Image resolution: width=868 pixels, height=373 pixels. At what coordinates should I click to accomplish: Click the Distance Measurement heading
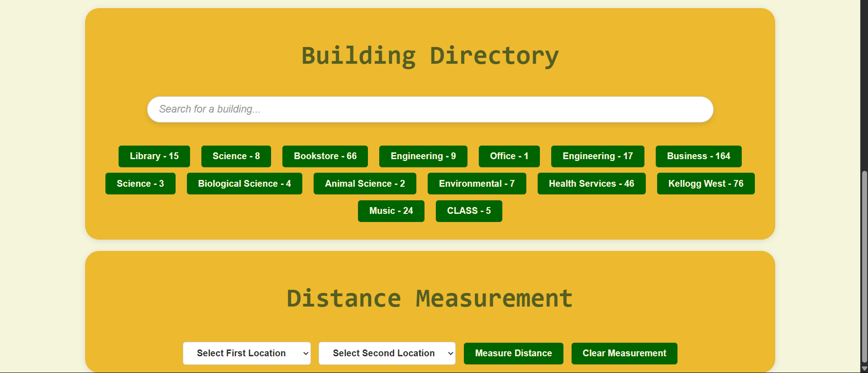click(x=430, y=299)
